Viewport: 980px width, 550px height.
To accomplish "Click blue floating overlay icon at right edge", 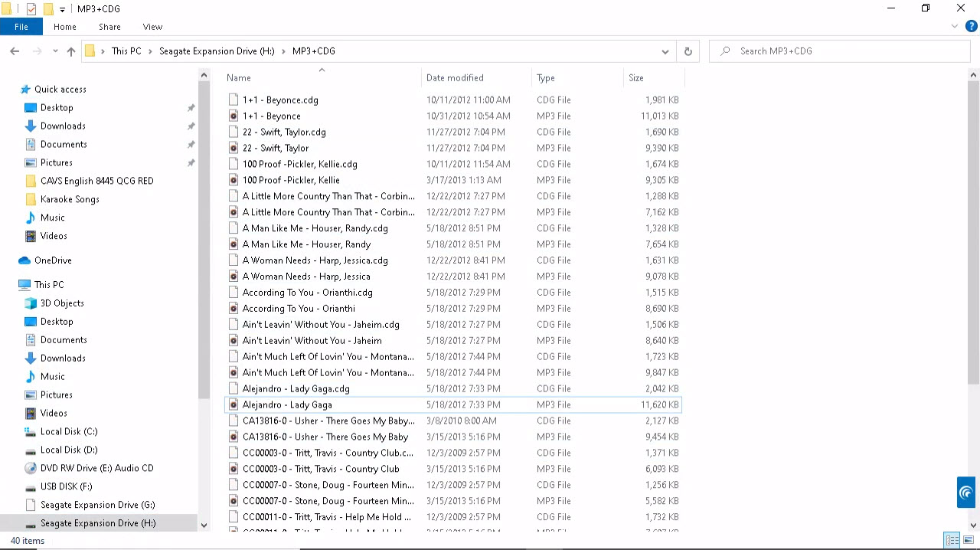I will tap(965, 493).
